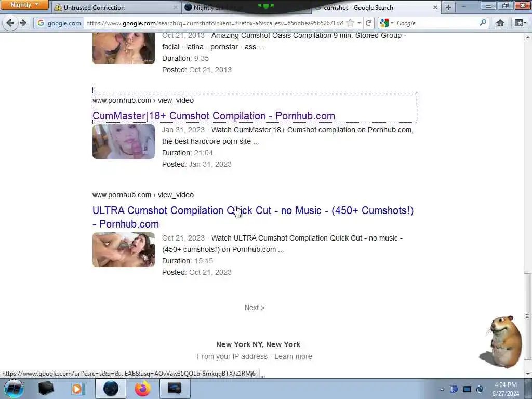The image size is (532, 399).
Task: Close the Untrusted Connection tab
Action: [175, 7]
